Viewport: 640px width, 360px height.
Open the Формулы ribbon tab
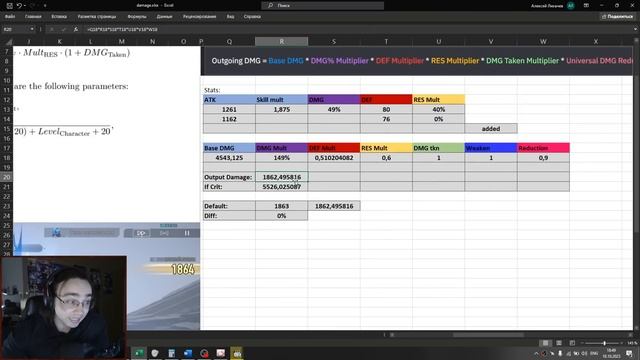[x=137, y=17]
